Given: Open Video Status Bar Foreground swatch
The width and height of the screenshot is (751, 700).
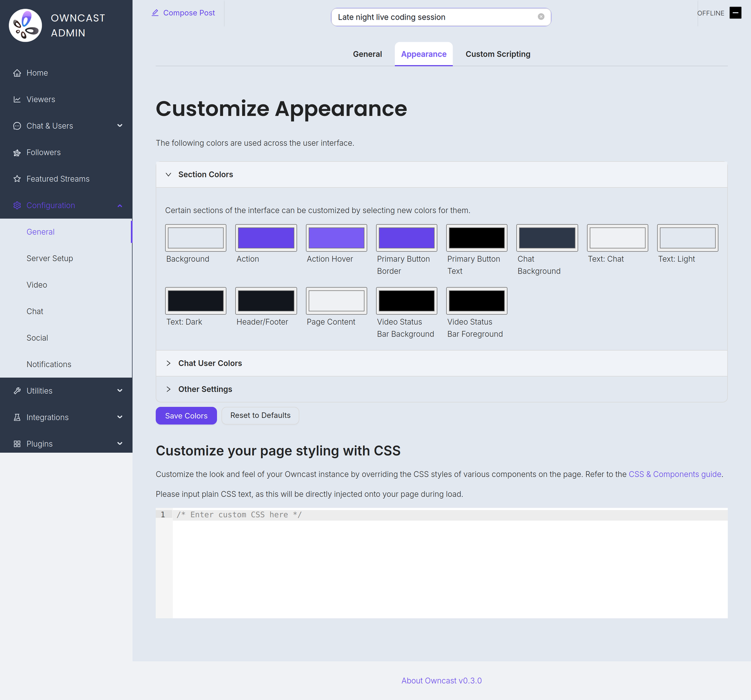Looking at the screenshot, I should (477, 301).
